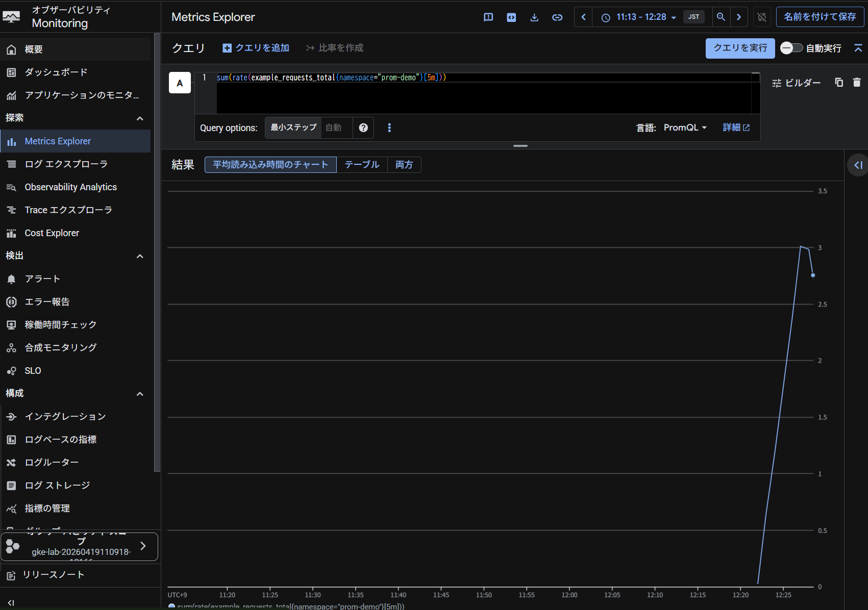Click the sidebar vertical scrollbar

pos(157,252)
